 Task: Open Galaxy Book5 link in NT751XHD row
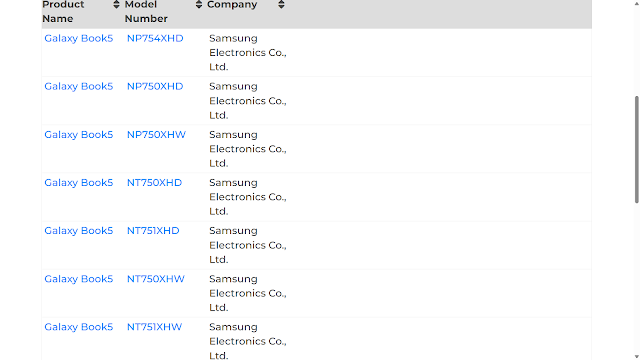click(78, 231)
